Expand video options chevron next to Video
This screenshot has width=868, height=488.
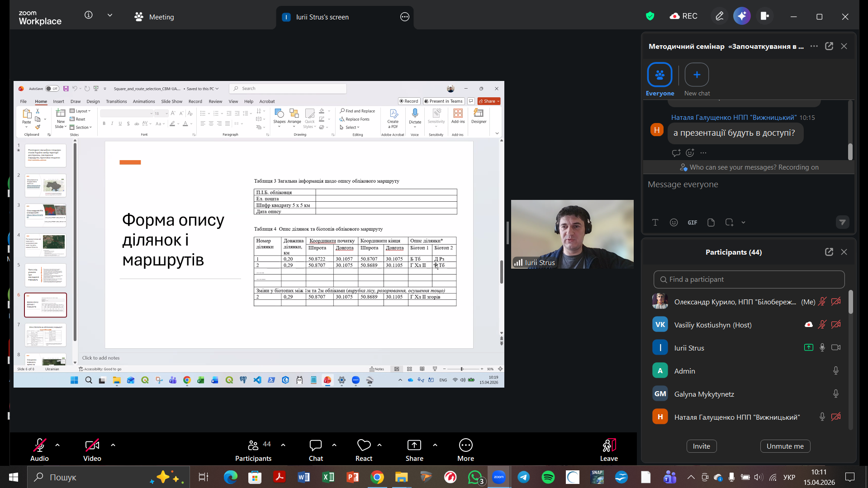(x=113, y=445)
